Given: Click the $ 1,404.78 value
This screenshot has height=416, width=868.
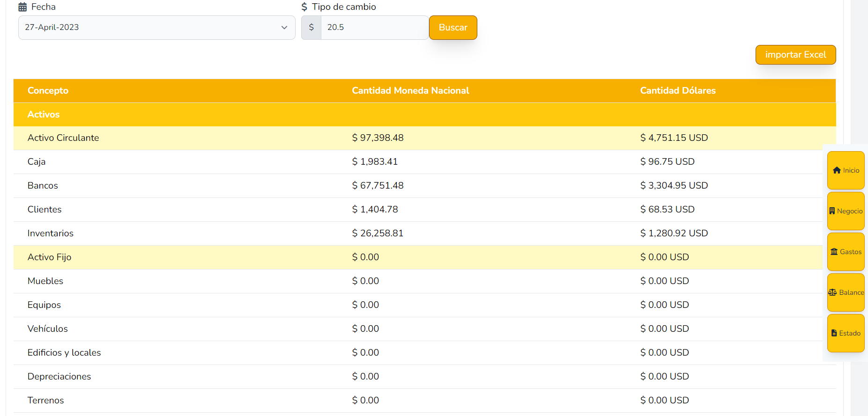Looking at the screenshot, I should [375, 210].
